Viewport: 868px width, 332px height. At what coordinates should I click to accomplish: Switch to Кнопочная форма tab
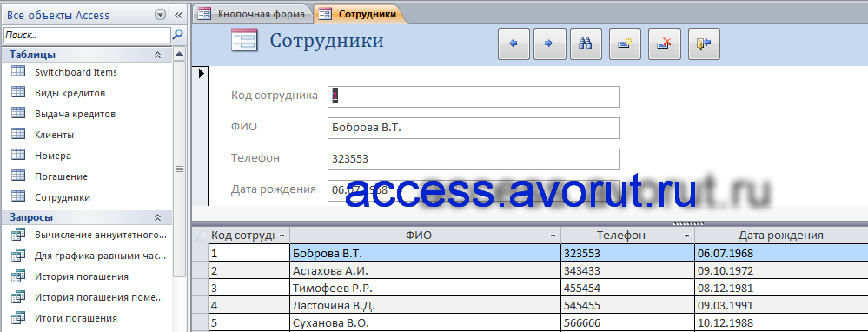click(253, 15)
